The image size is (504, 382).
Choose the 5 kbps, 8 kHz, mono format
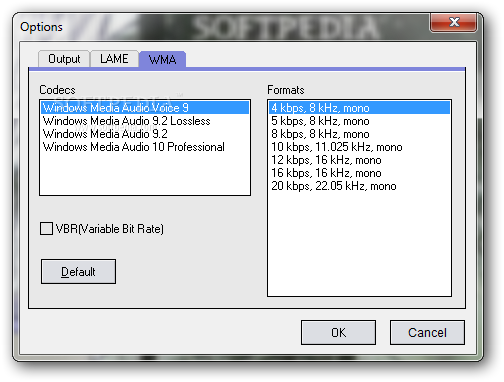click(x=359, y=121)
